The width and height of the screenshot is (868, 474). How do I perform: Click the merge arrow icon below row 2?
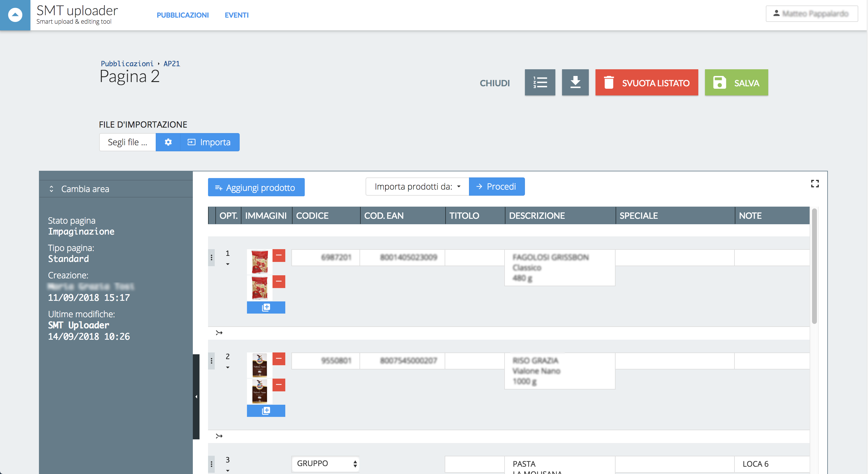(219, 436)
